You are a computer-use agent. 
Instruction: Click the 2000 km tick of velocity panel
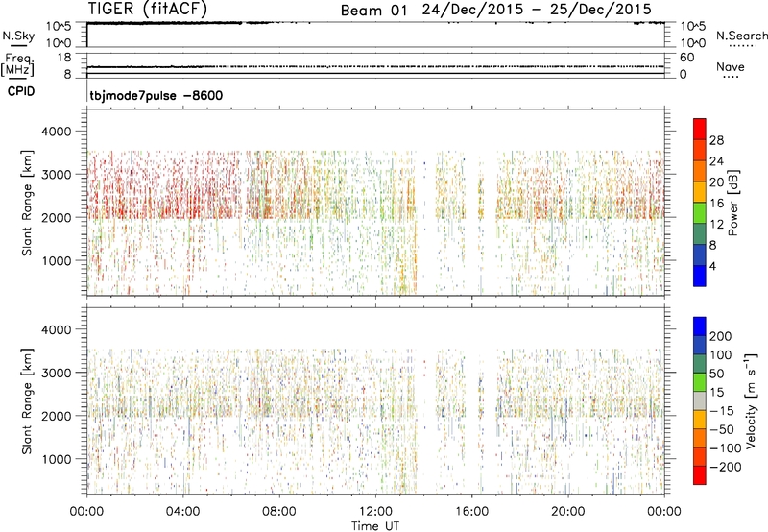point(56,416)
